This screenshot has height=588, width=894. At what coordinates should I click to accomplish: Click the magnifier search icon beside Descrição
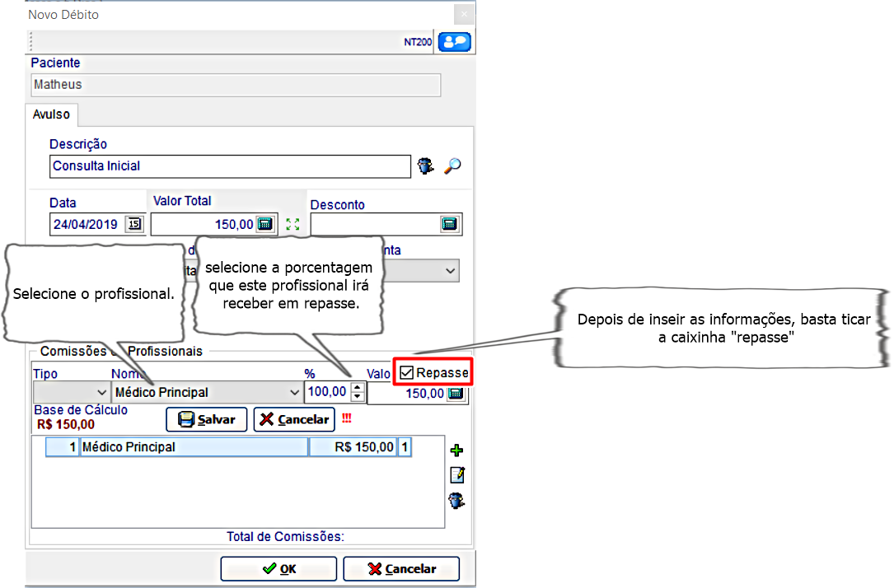coord(452,166)
